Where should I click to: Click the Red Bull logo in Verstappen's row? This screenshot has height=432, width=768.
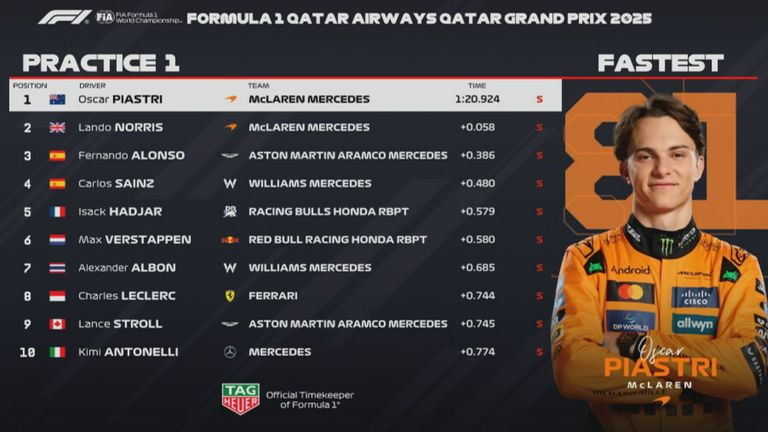pyautogui.click(x=230, y=240)
